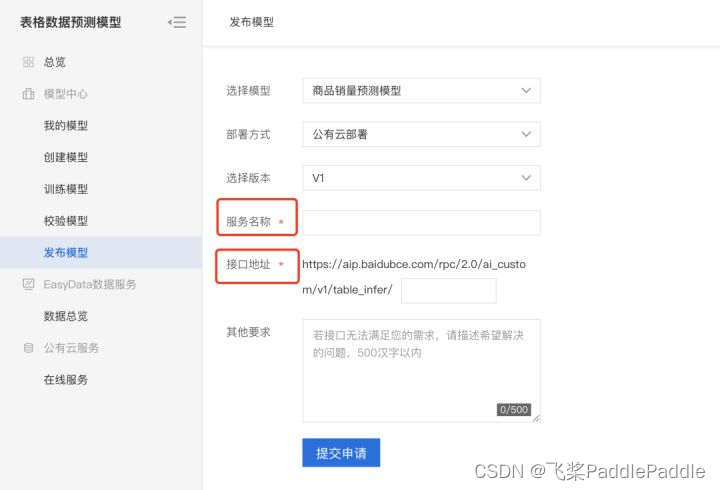The width and height of the screenshot is (720, 490).
Task: Focus the 服务名称 input field
Action: coord(421,223)
